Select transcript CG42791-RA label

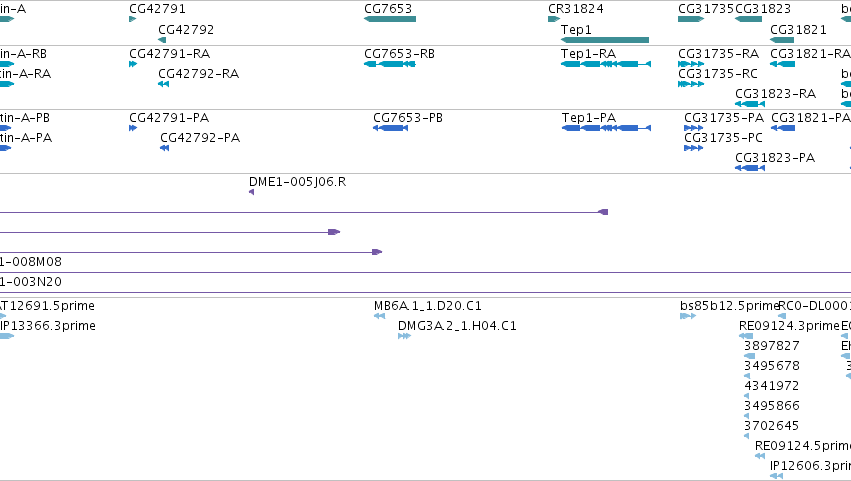point(169,54)
